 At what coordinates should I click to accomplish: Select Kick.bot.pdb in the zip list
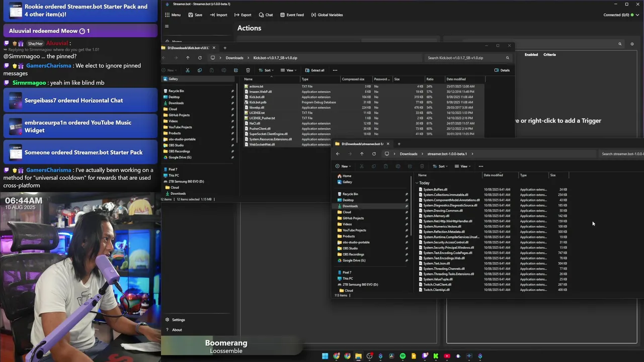(x=258, y=102)
